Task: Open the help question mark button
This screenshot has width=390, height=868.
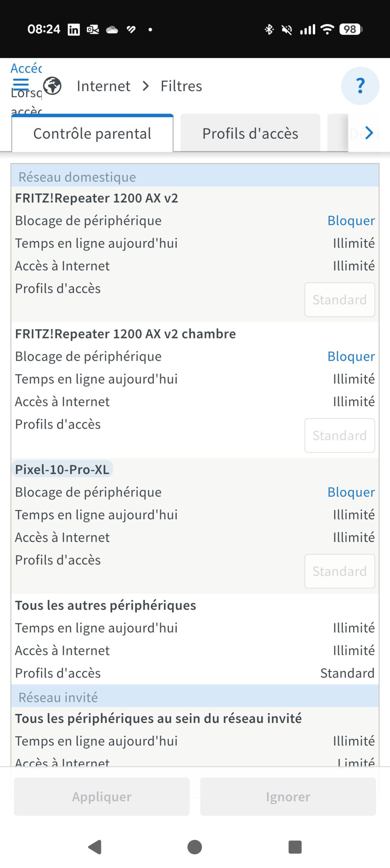Action: pos(360,86)
